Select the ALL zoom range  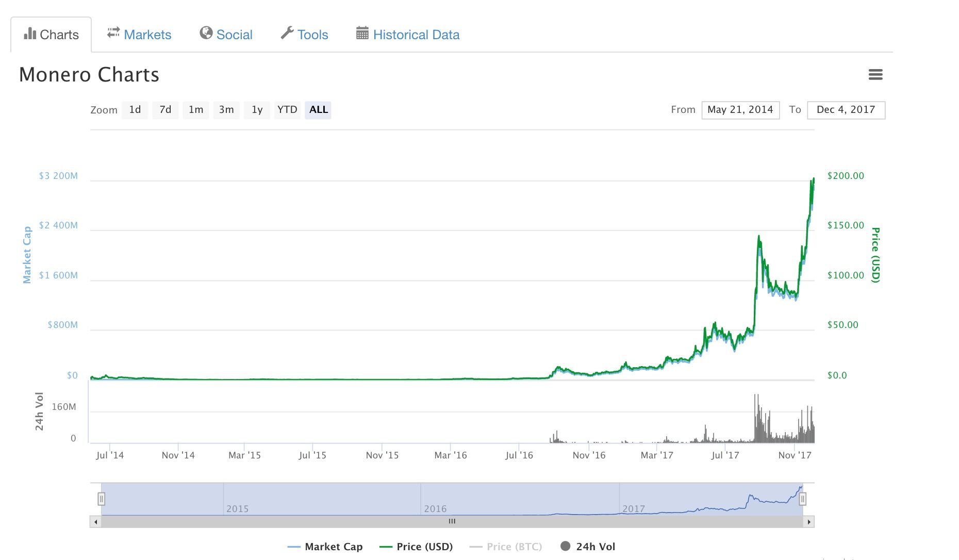pos(318,110)
